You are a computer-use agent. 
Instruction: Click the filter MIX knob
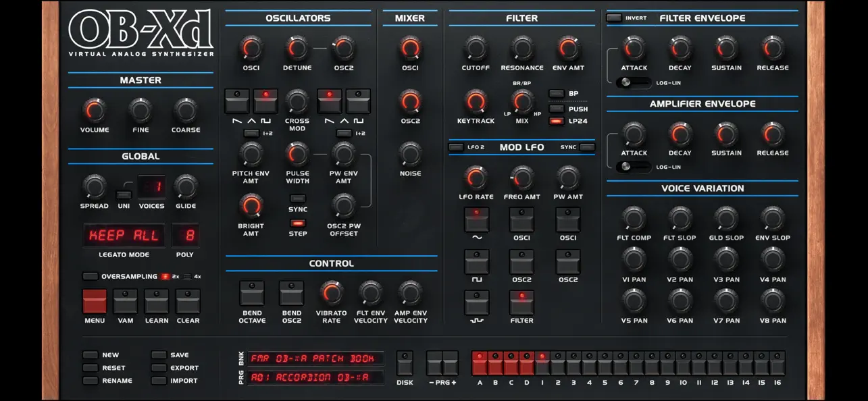522,101
